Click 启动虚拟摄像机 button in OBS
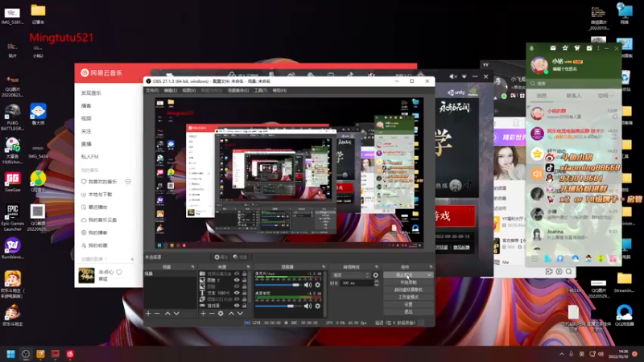 tap(408, 290)
